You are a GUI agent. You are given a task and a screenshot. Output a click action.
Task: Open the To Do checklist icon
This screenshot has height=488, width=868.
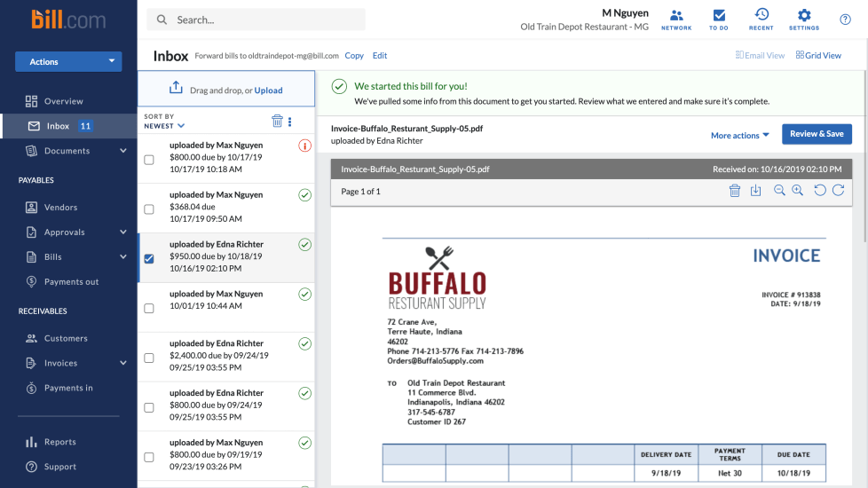(719, 20)
